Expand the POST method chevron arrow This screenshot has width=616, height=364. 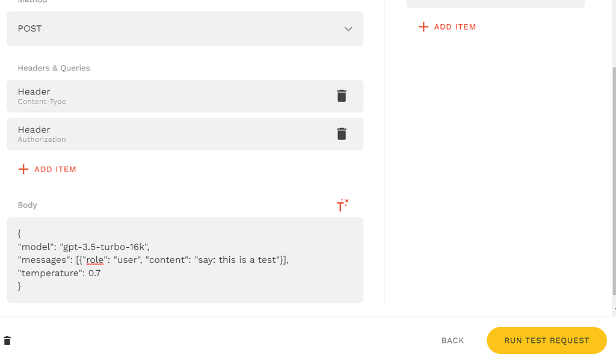pos(348,29)
